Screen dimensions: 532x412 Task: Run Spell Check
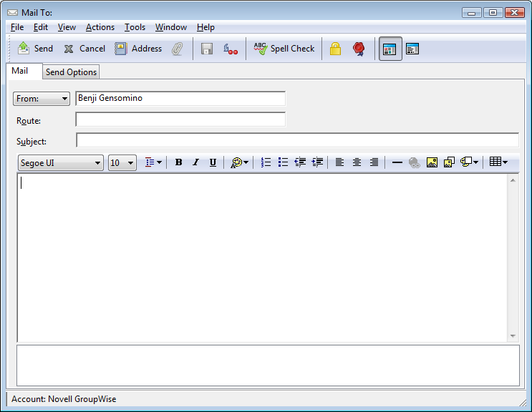(x=284, y=49)
